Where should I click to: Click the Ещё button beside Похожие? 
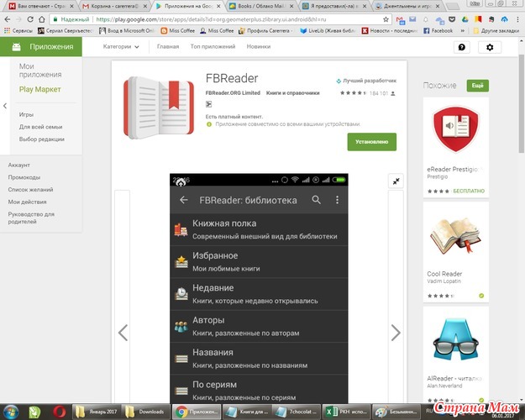coord(477,86)
